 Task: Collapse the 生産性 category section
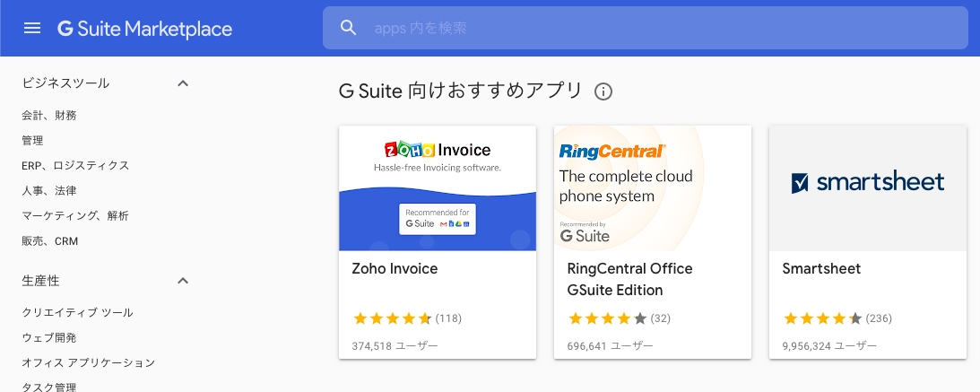coord(183,281)
